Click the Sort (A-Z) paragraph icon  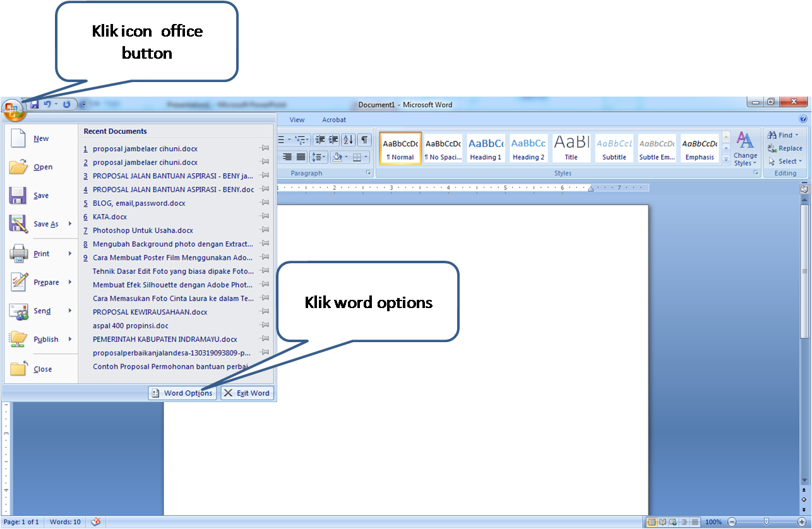[348, 140]
